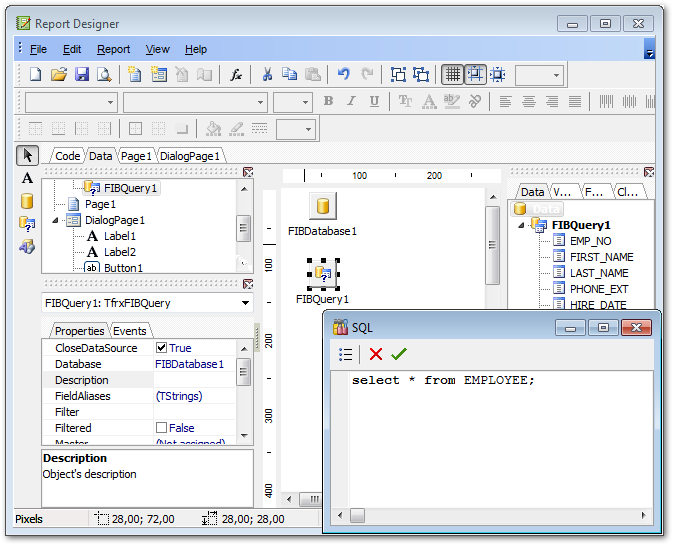
Task: Click the Save report icon in toolbar
Action: (x=82, y=75)
